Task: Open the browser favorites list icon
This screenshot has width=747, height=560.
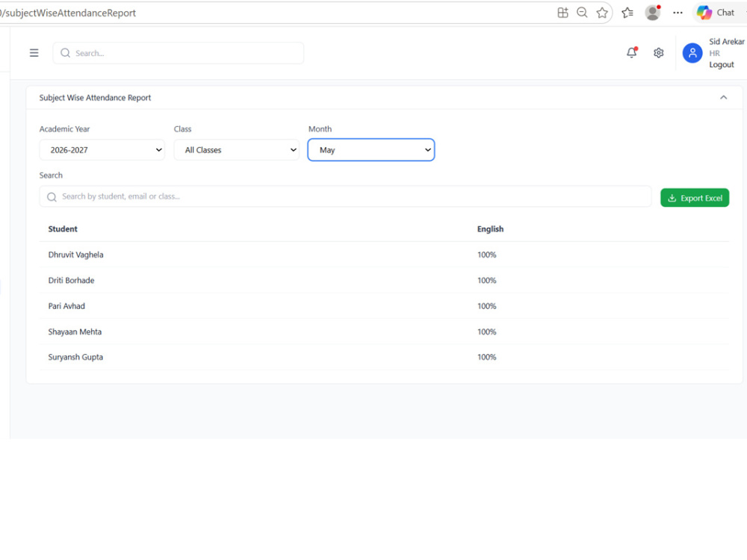Action: [627, 13]
